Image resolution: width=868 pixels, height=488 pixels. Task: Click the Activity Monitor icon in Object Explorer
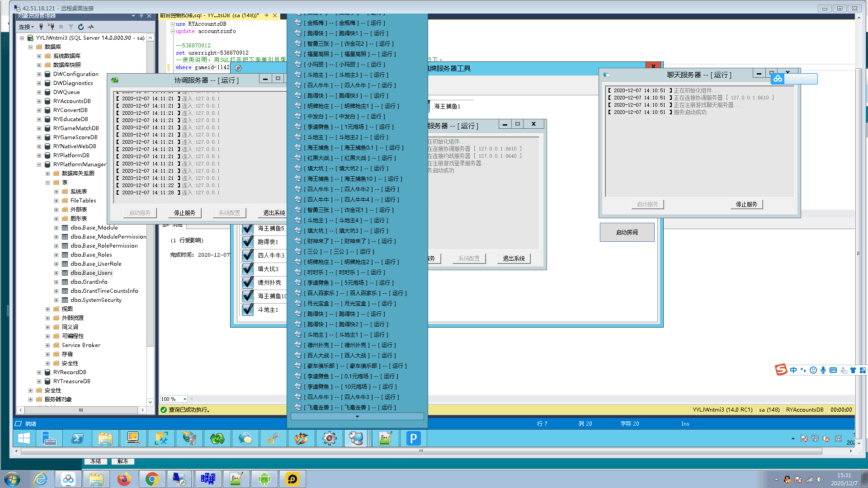pyautogui.click(x=91, y=27)
